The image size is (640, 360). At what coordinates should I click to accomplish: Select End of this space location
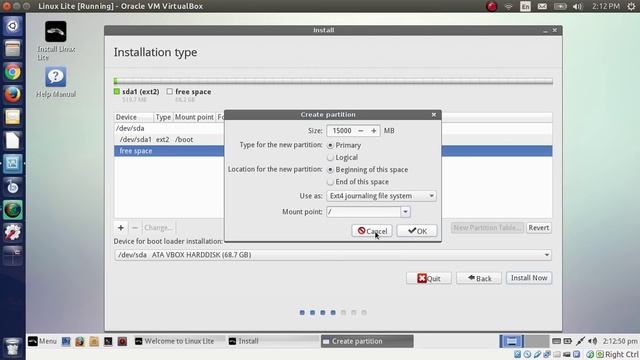(331, 182)
